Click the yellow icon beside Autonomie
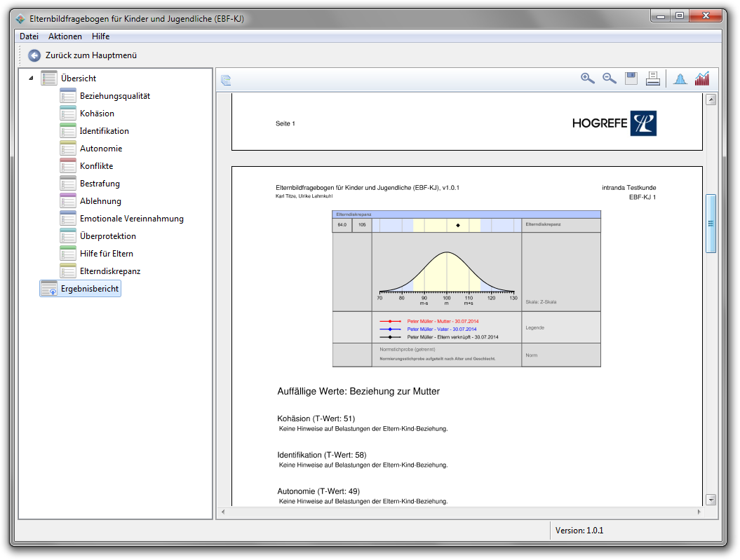This screenshot has height=560, width=740. 68,148
